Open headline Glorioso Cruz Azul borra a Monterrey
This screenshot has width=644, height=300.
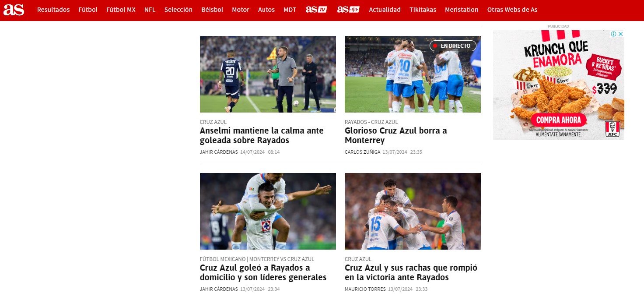pyautogui.click(x=396, y=135)
